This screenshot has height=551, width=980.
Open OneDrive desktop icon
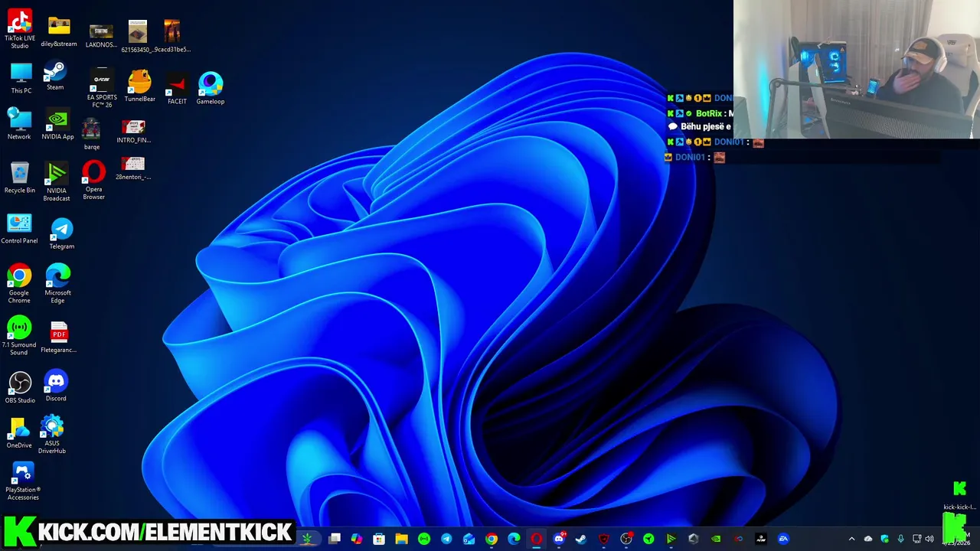point(19,433)
